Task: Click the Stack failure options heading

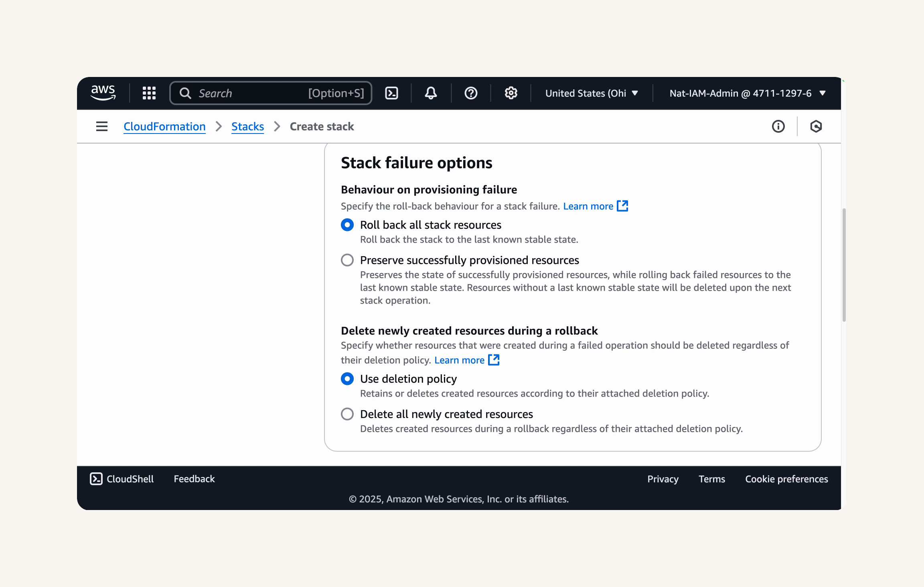Action: 416,163
